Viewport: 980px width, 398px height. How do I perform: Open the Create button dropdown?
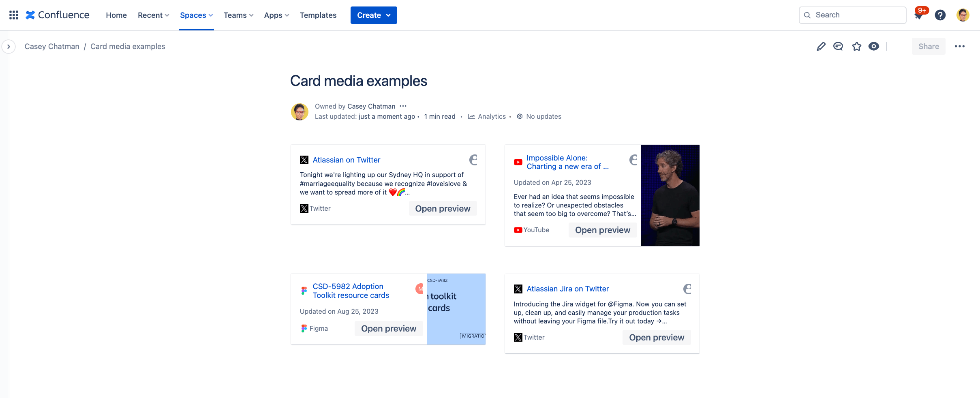point(373,15)
